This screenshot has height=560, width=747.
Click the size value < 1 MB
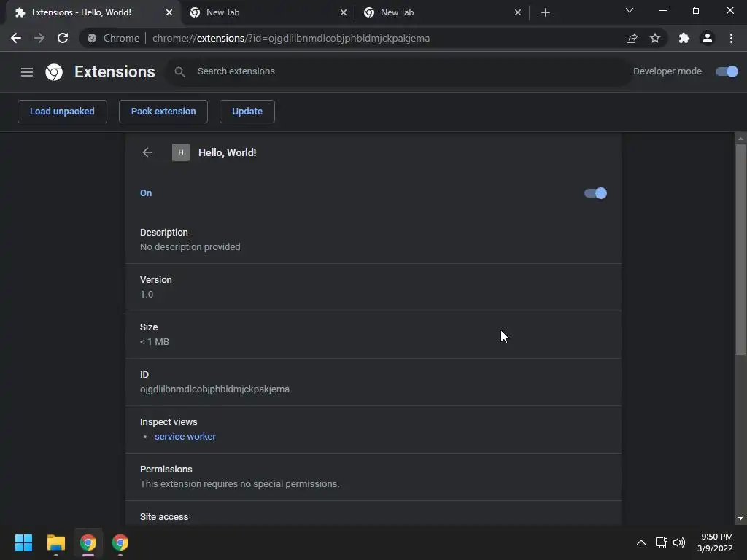click(155, 341)
